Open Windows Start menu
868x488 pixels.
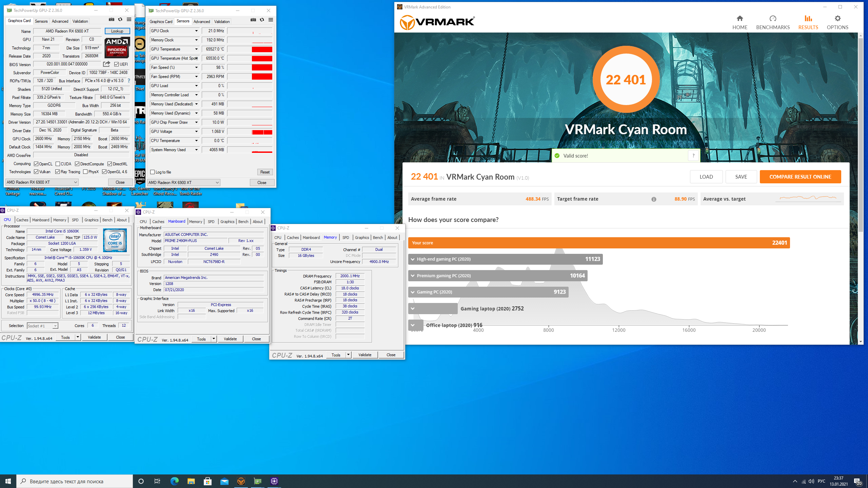click(8, 481)
